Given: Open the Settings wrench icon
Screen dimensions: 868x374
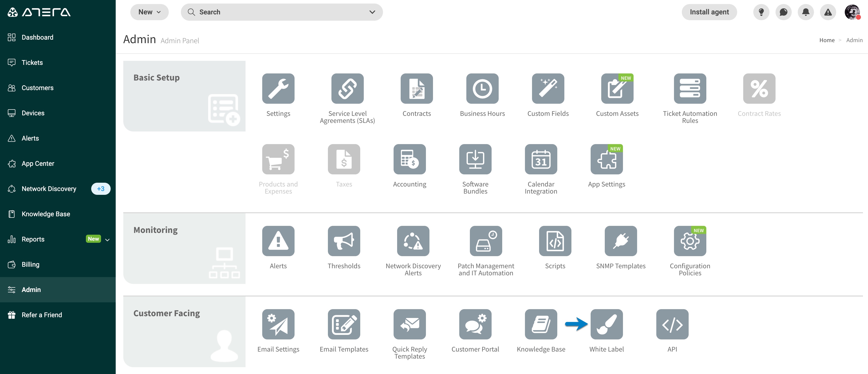Looking at the screenshot, I should tap(278, 89).
